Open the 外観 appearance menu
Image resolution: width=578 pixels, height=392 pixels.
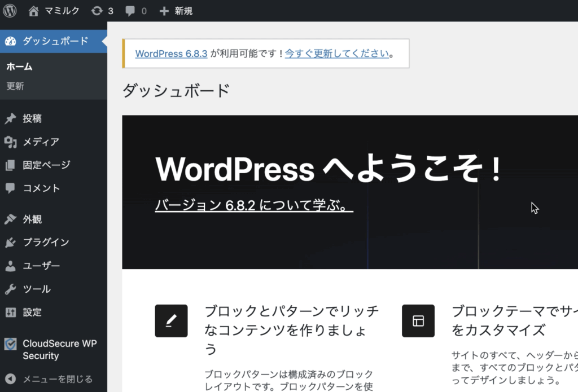pos(32,219)
